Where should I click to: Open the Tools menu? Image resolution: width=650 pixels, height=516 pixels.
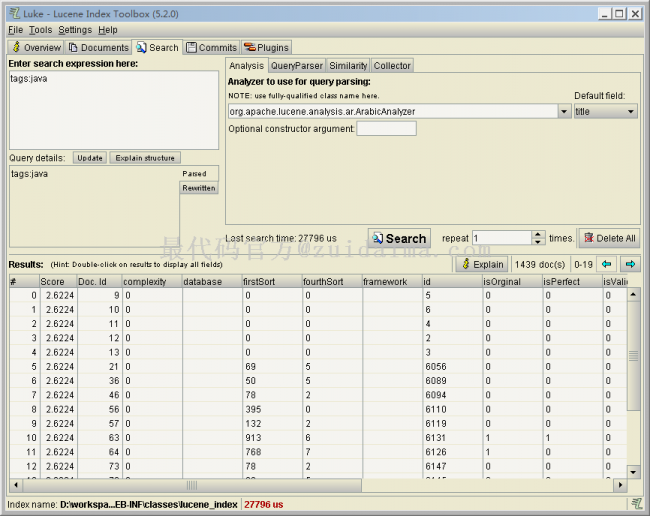point(40,30)
